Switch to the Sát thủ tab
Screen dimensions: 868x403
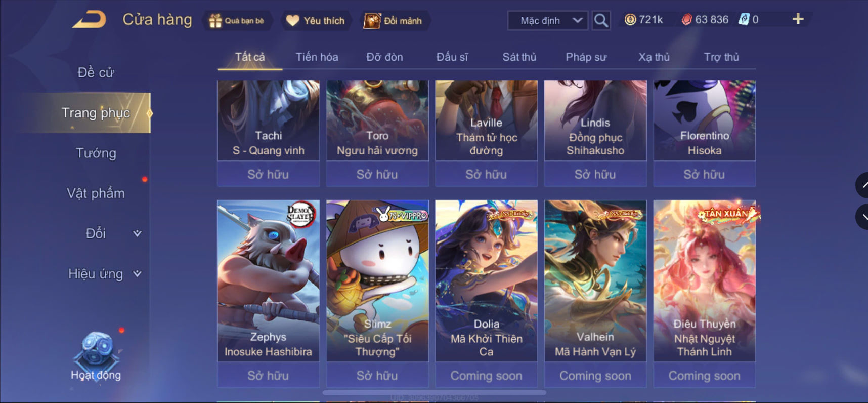[x=519, y=57]
